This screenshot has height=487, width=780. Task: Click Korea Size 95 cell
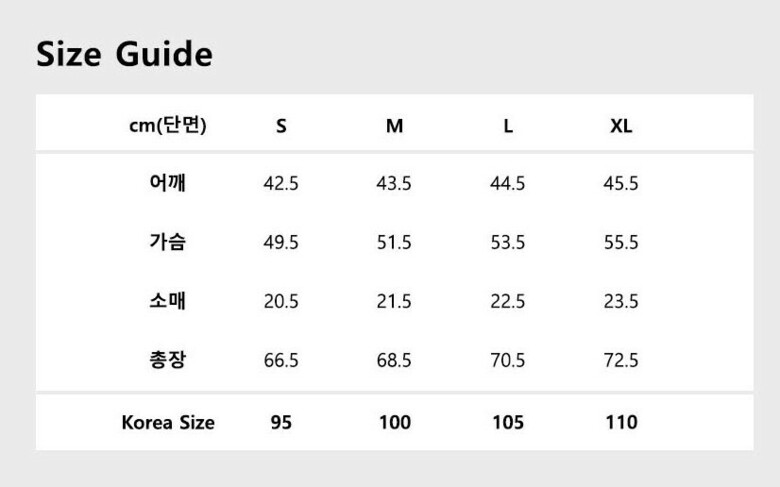281,422
